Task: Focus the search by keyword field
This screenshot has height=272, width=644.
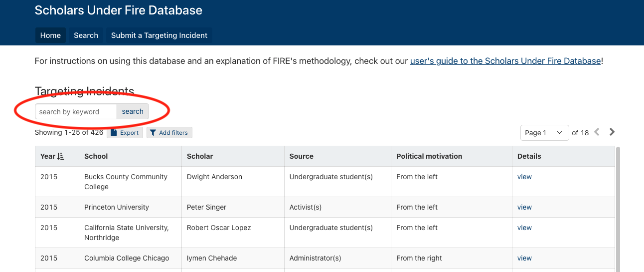Action: tap(76, 112)
